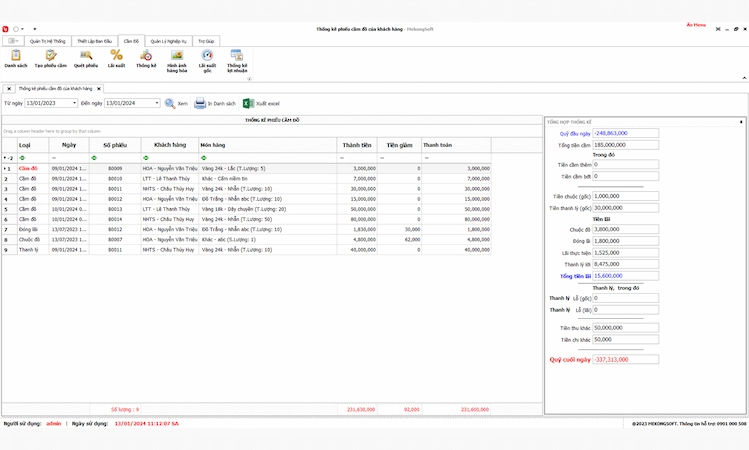The width and height of the screenshot is (749, 450).
Task: Click the Quỹ cuối ngày field
Action: 625,359
